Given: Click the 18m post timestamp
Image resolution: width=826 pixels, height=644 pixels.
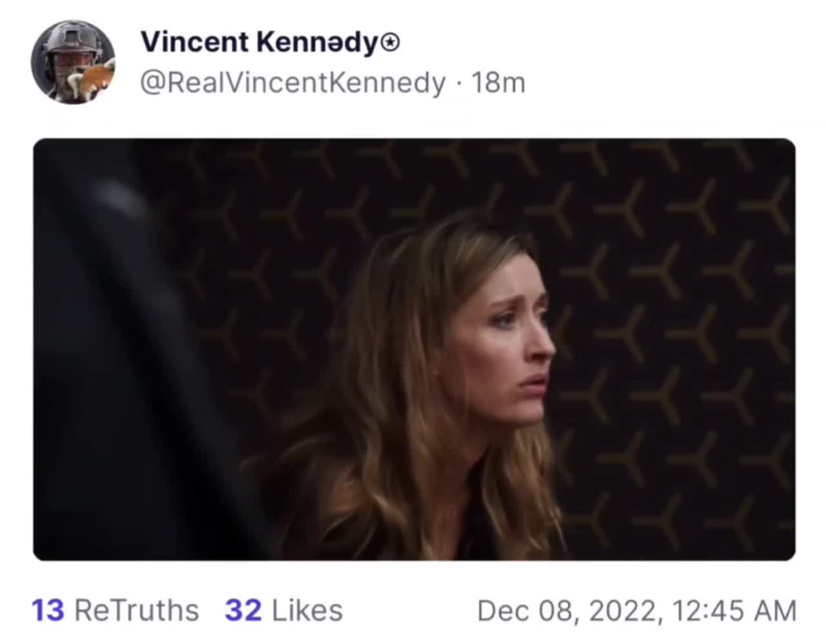Looking at the screenshot, I should point(498,83).
